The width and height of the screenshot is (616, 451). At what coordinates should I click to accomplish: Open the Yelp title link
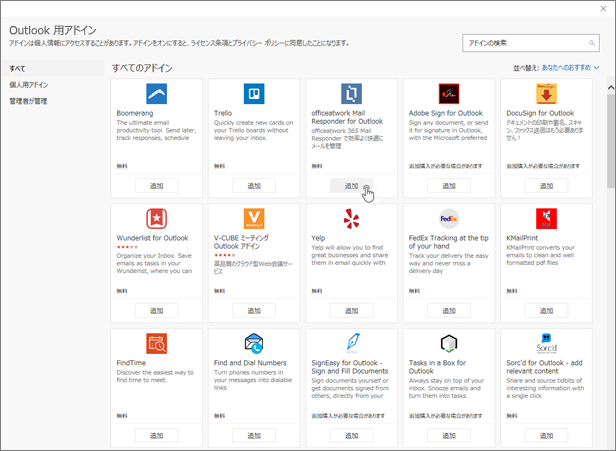[318, 238]
